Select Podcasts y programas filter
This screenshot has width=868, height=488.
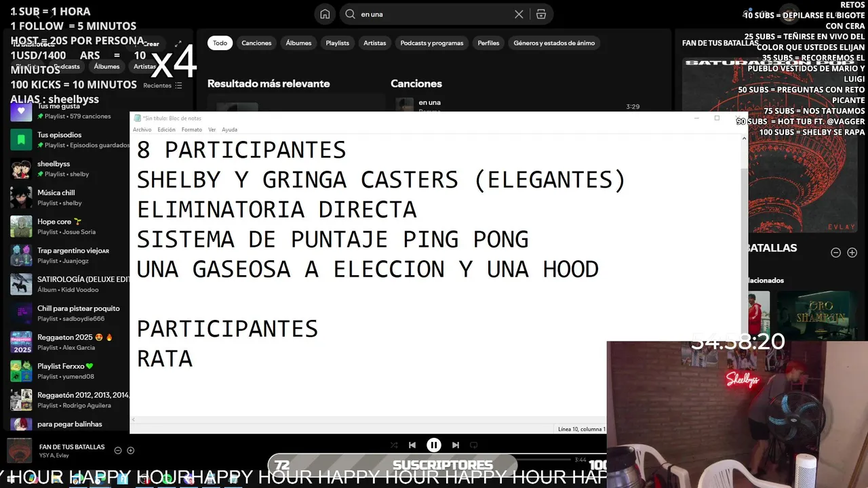(432, 43)
